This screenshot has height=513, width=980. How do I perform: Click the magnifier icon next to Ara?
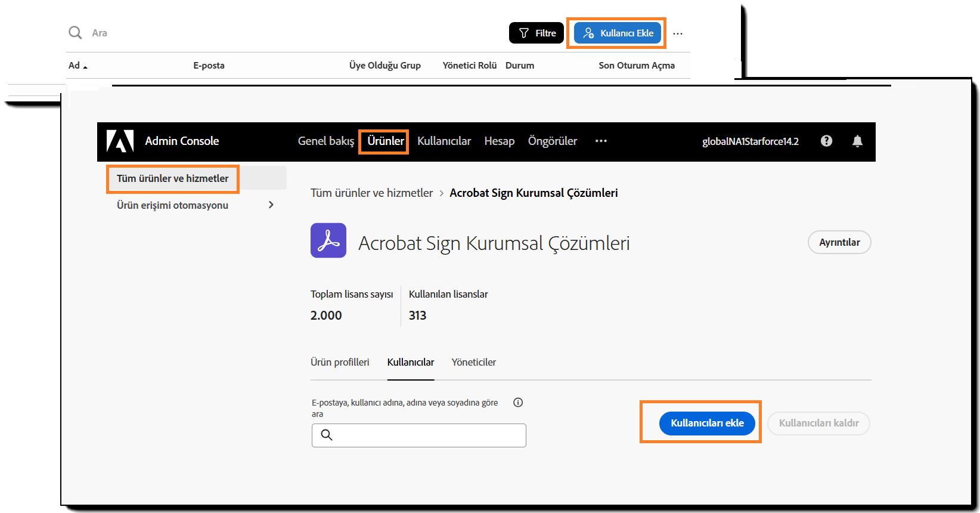tap(75, 33)
